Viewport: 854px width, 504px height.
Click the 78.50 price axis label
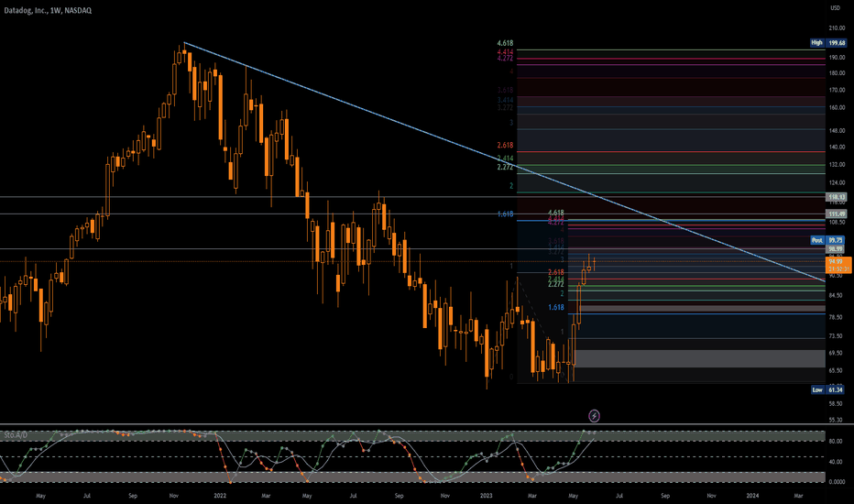[836, 317]
